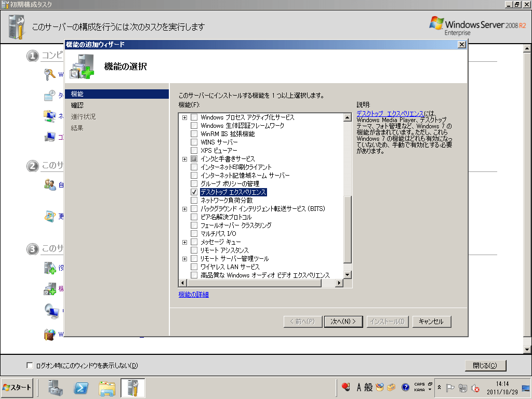
Task: Enable the Windows 生体認証フレームワーク feature checkbox
Action: point(194,126)
